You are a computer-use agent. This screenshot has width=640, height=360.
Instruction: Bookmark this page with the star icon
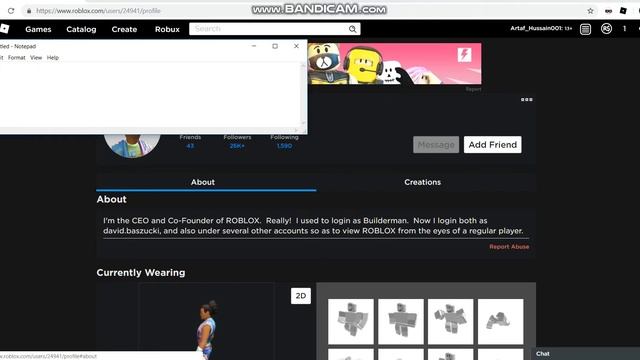(x=590, y=11)
